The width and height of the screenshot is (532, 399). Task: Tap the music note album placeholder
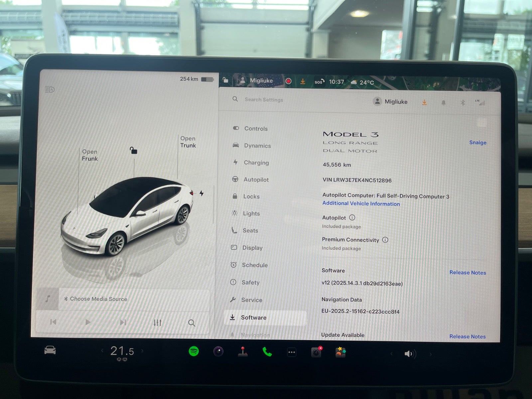48,299
